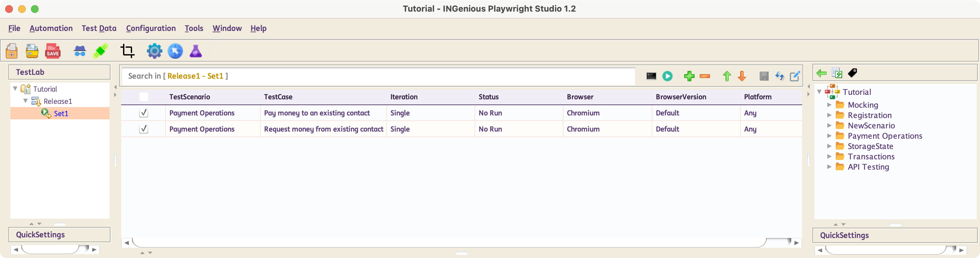The width and height of the screenshot is (980, 258).
Task: Uncheck the 'Request money from existing contact' row
Action: tap(143, 129)
